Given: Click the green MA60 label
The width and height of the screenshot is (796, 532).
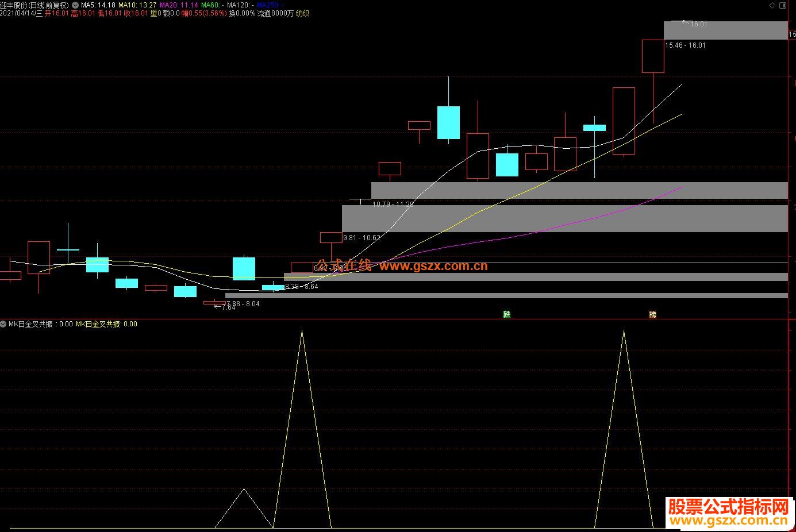Looking at the screenshot, I should coord(213,5).
